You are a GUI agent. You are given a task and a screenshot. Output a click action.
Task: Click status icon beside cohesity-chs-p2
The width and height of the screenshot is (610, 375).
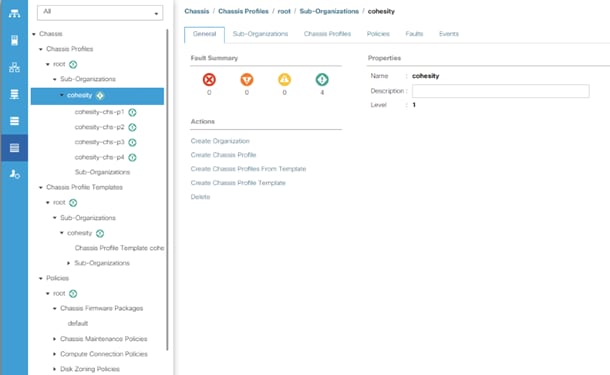click(x=132, y=127)
